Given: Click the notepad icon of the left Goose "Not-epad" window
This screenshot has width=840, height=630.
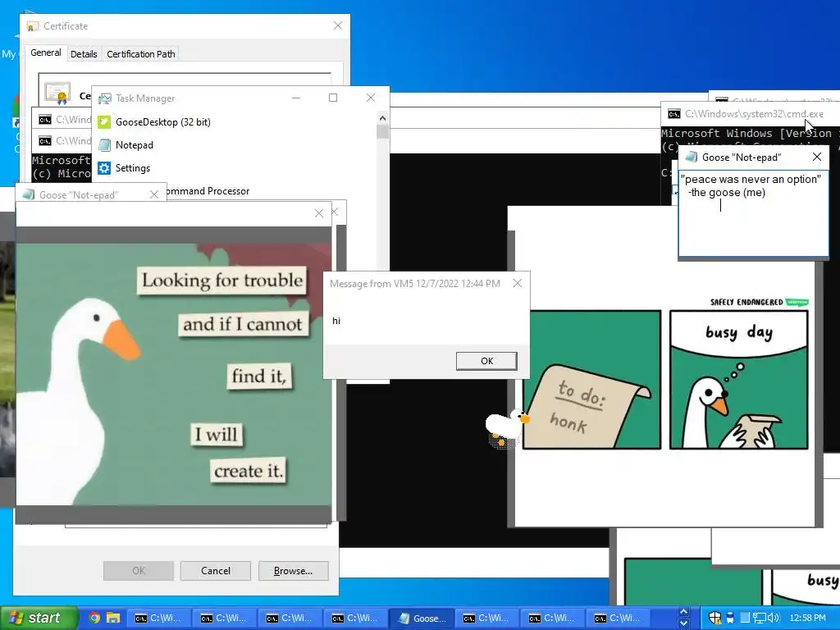Looking at the screenshot, I should click(29, 194).
